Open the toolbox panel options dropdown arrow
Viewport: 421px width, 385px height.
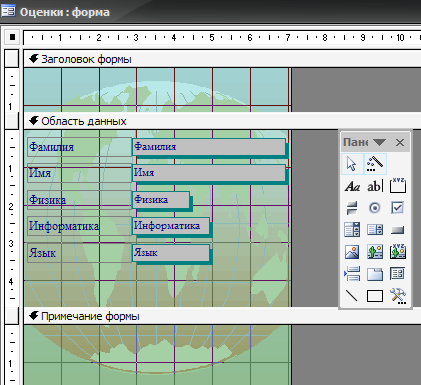(379, 143)
